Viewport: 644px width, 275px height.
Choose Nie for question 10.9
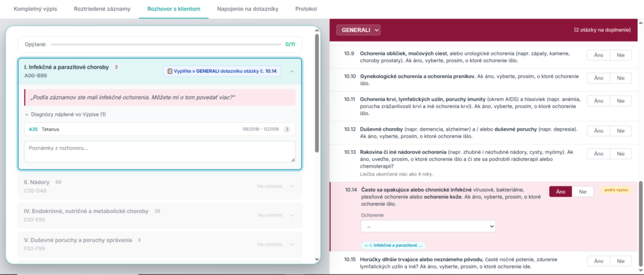pyautogui.click(x=621, y=55)
